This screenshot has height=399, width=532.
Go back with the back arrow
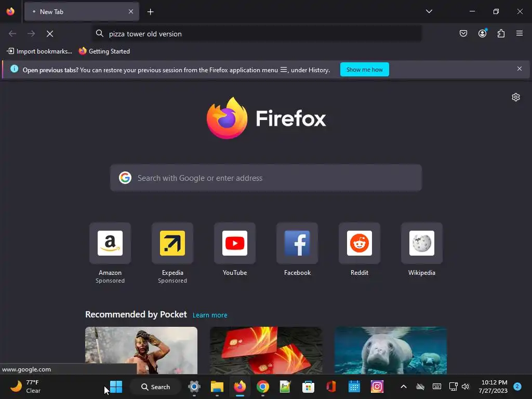point(12,34)
